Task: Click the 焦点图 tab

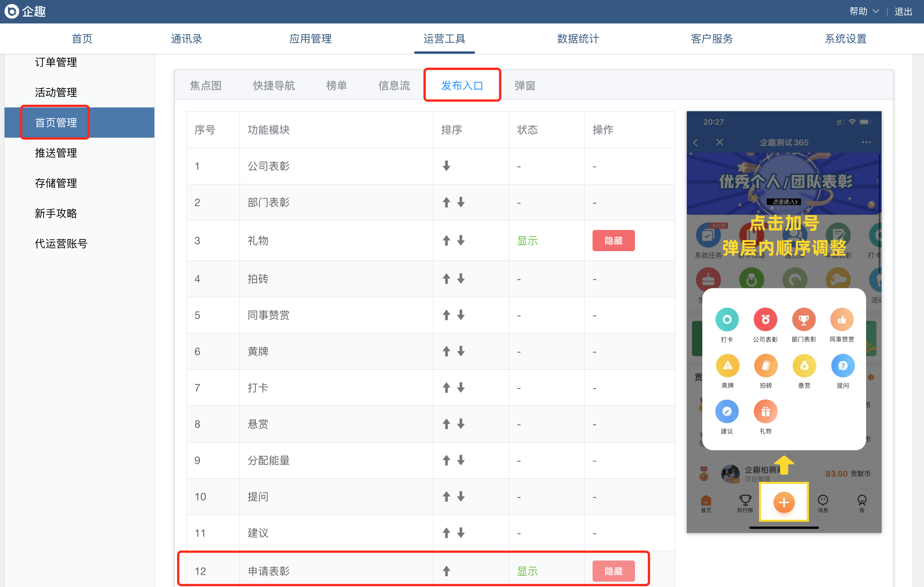Action: [206, 85]
